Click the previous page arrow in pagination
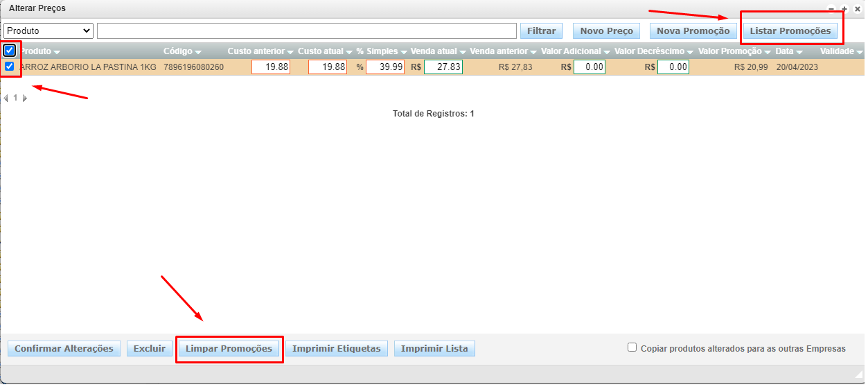This screenshot has height=387, width=868. click(6, 98)
